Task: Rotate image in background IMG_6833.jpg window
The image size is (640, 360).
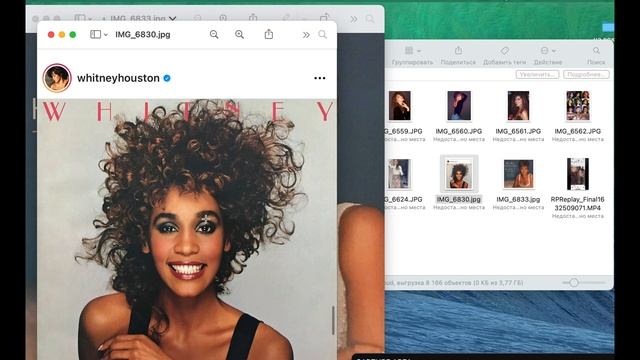Action: pos(324,18)
